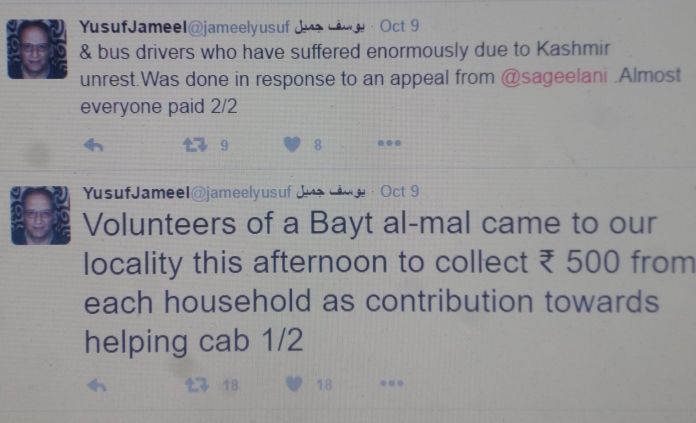Open @jameelyusuf handle on top tweet

point(239,28)
